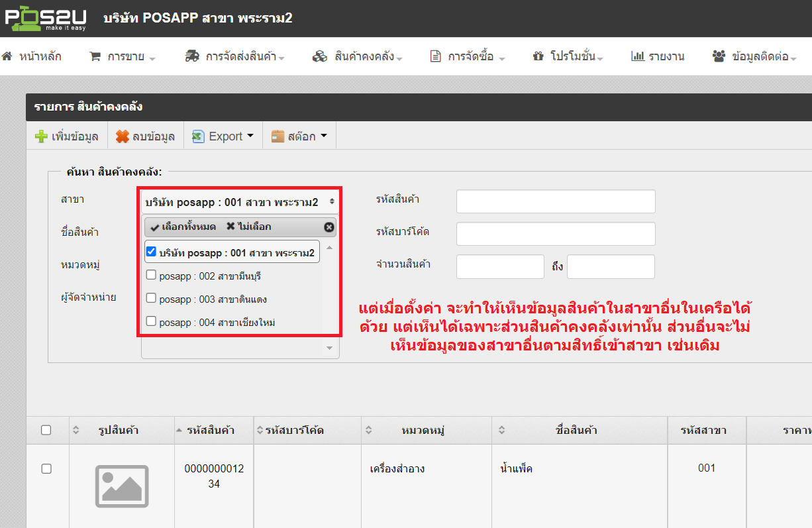Click ลบข้อมูล delete data button
The height and width of the screenshot is (528, 812).
145,136
